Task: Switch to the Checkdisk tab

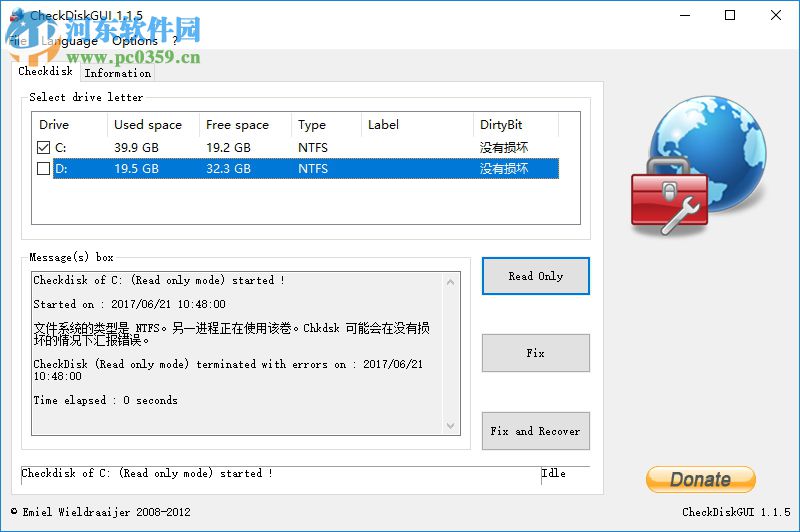Action: pyautogui.click(x=45, y=71)
